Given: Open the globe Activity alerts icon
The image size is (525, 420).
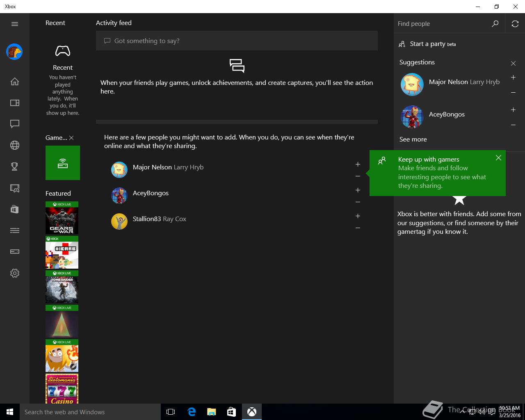Looking at the screenshot, I should [15, 145].
